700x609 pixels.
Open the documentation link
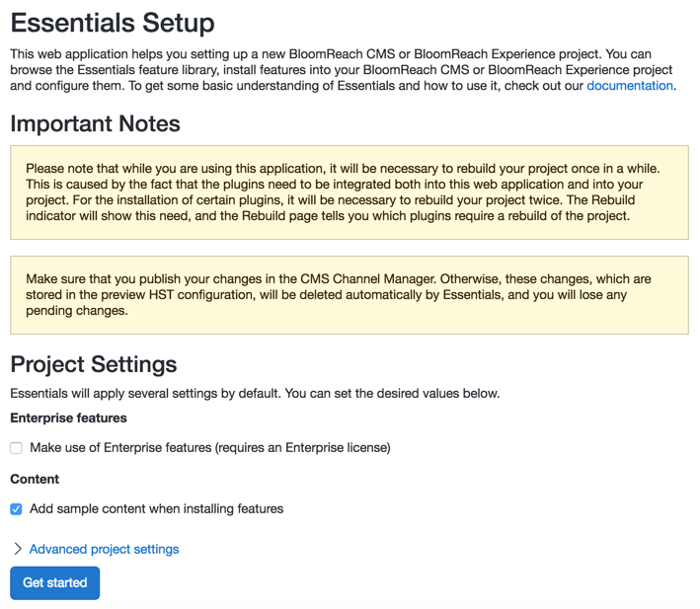(x=629, y=85)
